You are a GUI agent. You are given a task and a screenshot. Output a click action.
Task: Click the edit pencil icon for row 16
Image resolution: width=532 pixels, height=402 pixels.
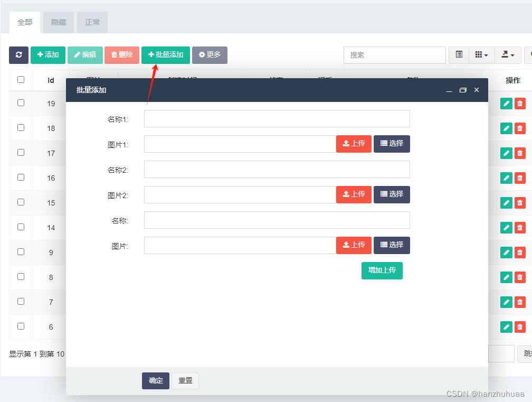coord(506,178)
